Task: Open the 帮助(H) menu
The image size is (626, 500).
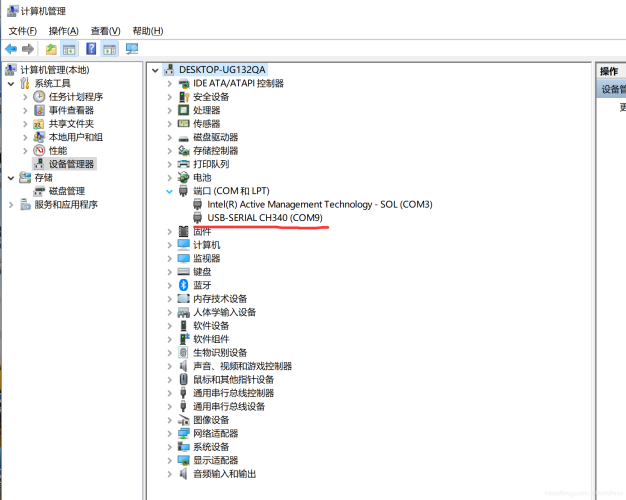Action: tap(148, 31)
